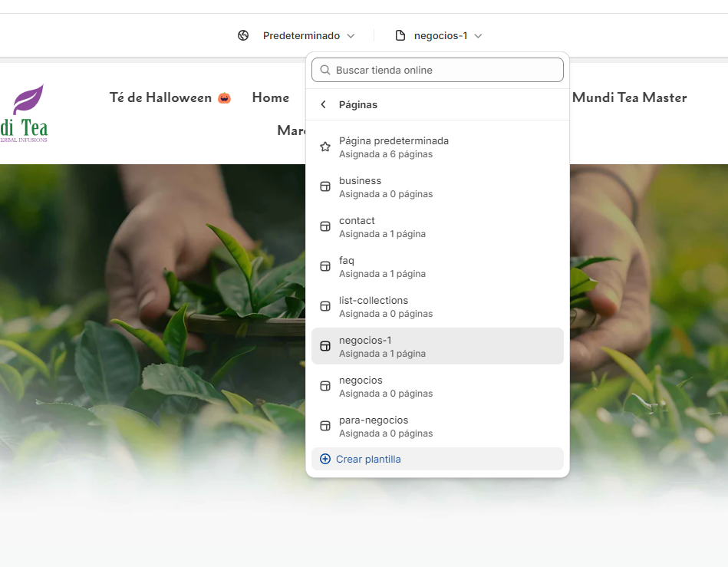
Task: Go back using the Páginas chevron arrow
Action: coord(324,104)
